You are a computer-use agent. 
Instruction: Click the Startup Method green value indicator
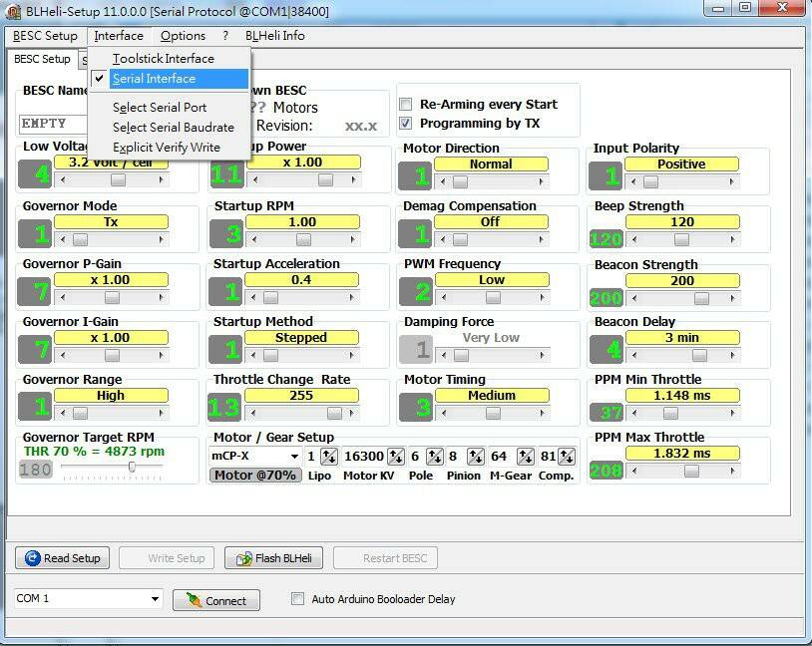(x=225, y=349)
